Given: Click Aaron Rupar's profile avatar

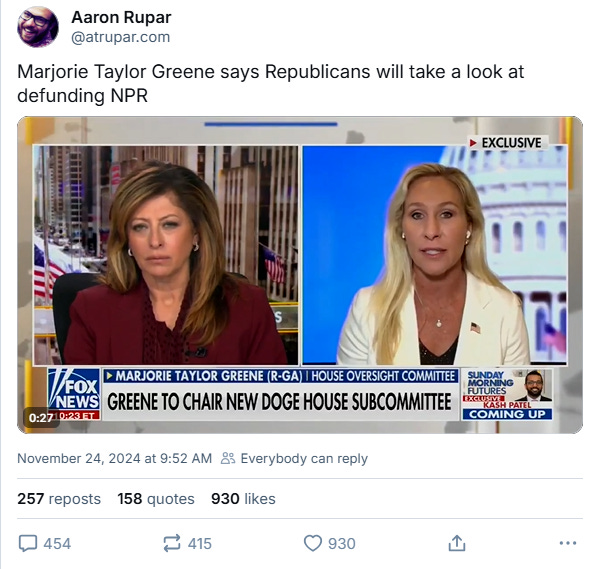Looking at the screenshot, I should [x=38, y=27].
